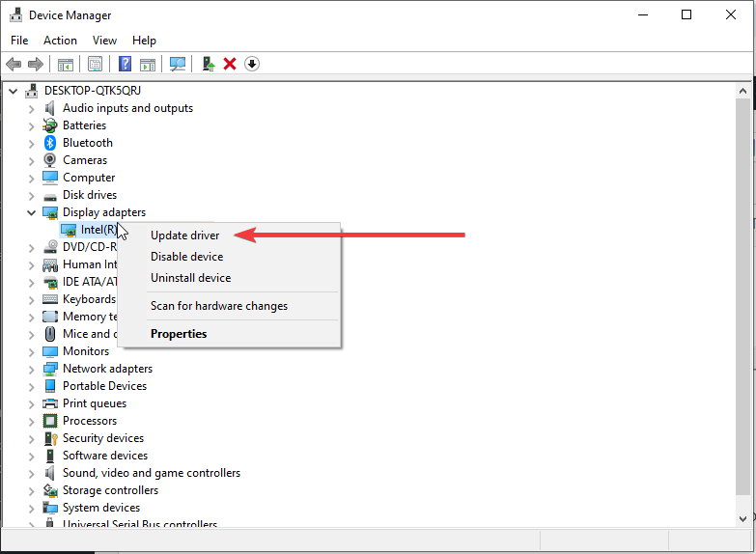Select the Monitors label

click(86, 351)
